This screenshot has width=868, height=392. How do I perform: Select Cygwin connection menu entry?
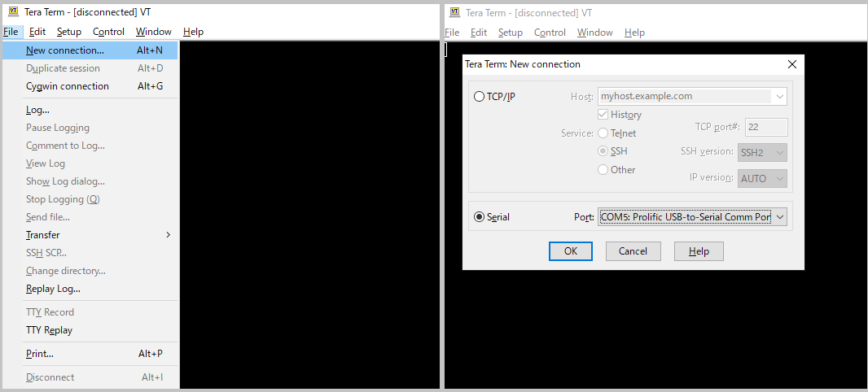click(x=67, y=86)
